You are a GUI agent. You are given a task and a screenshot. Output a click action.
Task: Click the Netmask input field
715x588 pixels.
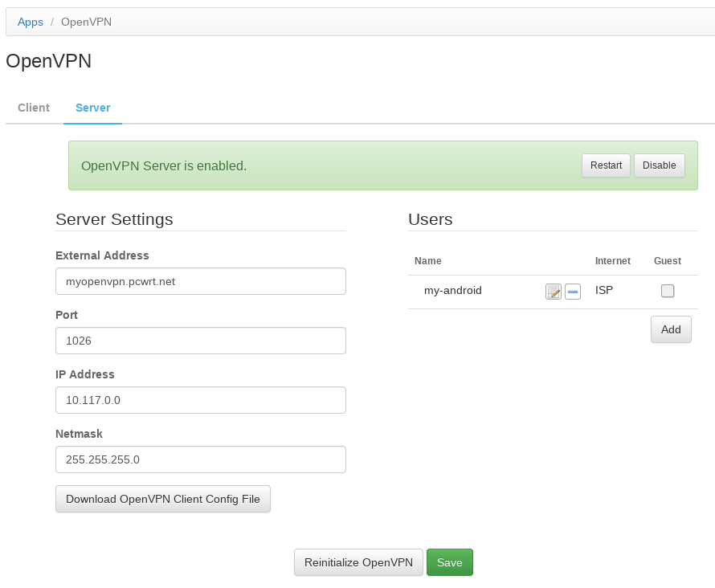(201, 459)
